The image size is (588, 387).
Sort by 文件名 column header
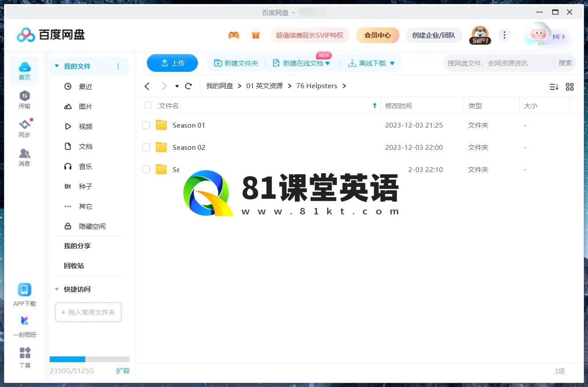pyautogui.click(x=169, y=106)
